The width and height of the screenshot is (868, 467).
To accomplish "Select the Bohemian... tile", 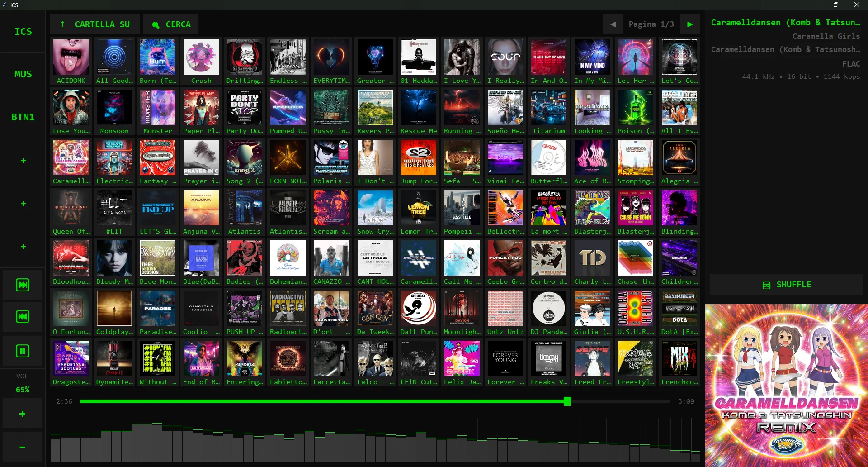I will (288, 262).
